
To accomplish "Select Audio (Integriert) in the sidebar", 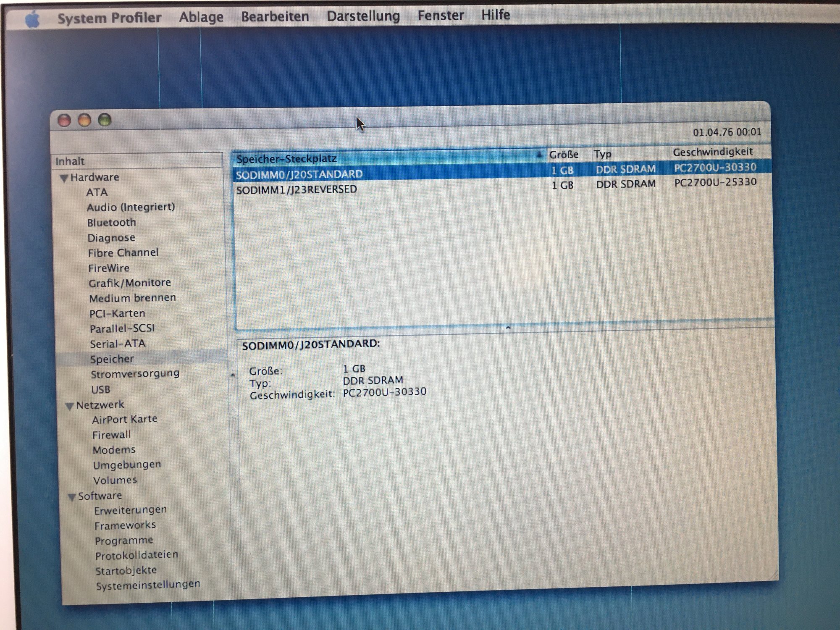I will [131, 207].
